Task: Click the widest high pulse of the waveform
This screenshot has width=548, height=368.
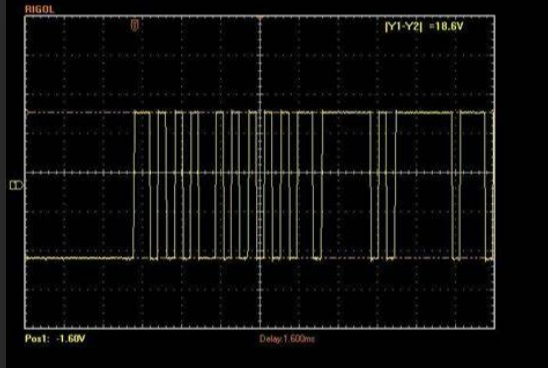Action: pos(424,113)
